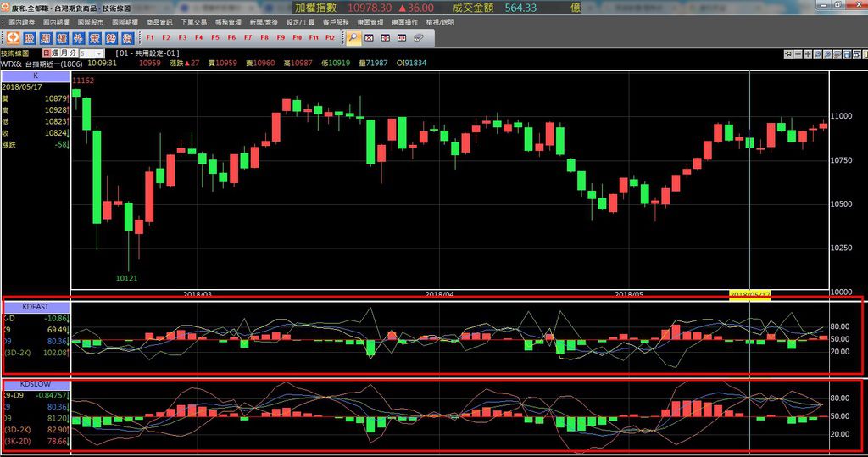
Task: Open the 設定/工具 menu
Action: tap(300, 22)
